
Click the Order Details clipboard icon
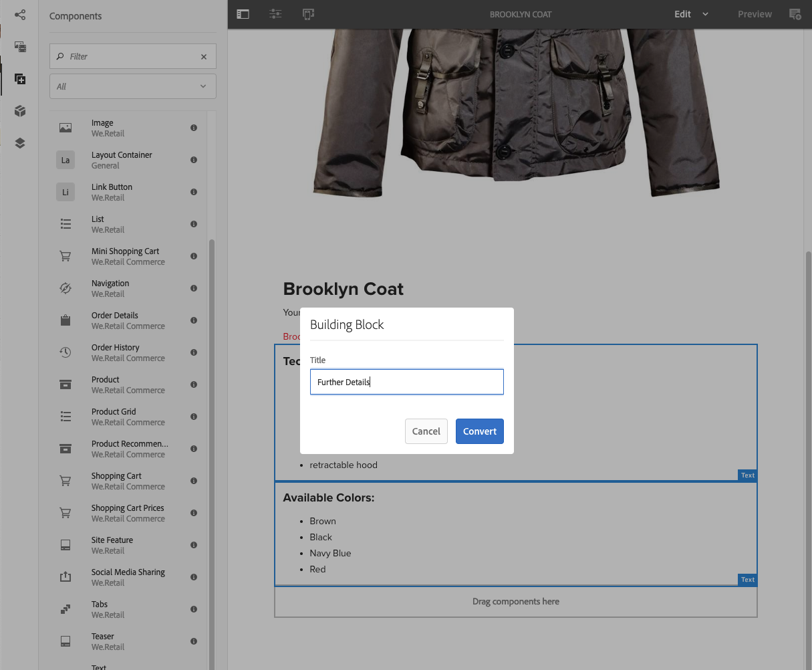point(65,320)
